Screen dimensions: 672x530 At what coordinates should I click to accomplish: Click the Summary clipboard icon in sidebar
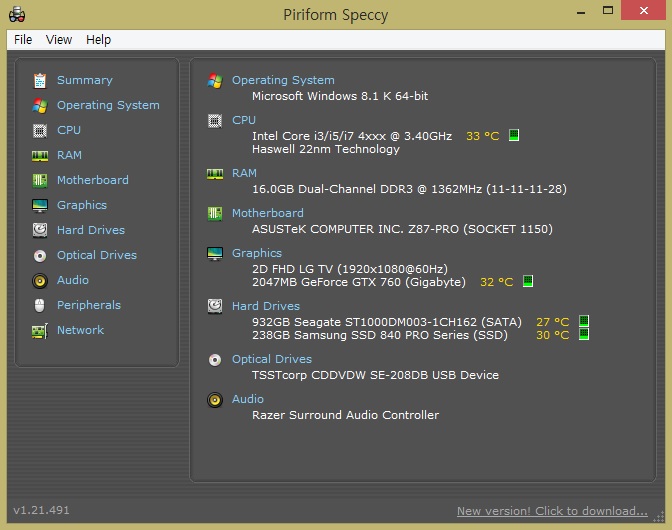pos(40,80)
